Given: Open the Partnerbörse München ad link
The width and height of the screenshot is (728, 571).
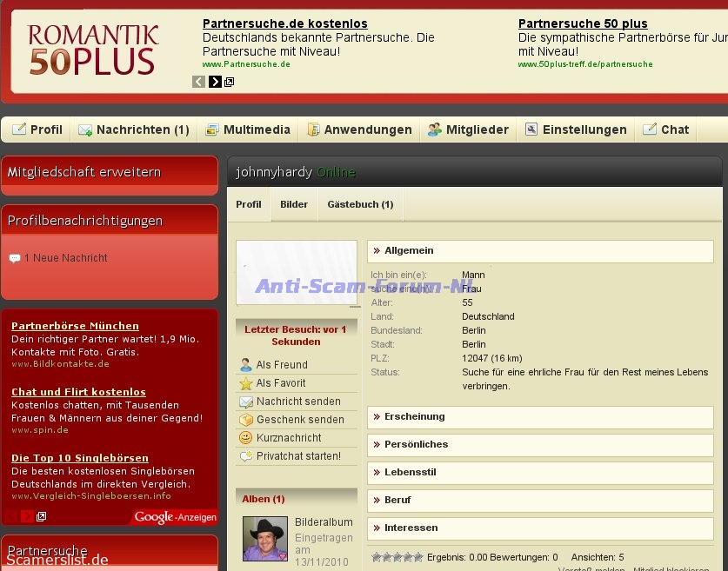Looking at the screenshot, I should [75, 326].
